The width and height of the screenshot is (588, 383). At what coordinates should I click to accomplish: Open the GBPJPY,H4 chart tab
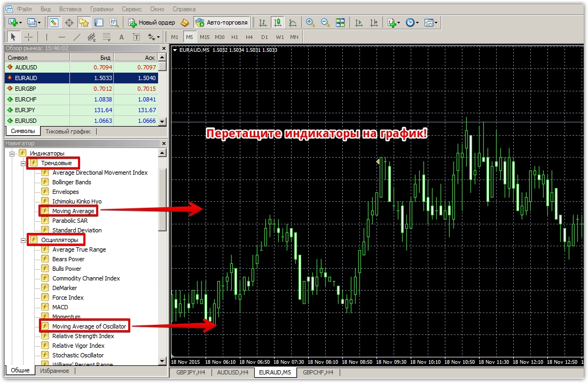point(191,372)
